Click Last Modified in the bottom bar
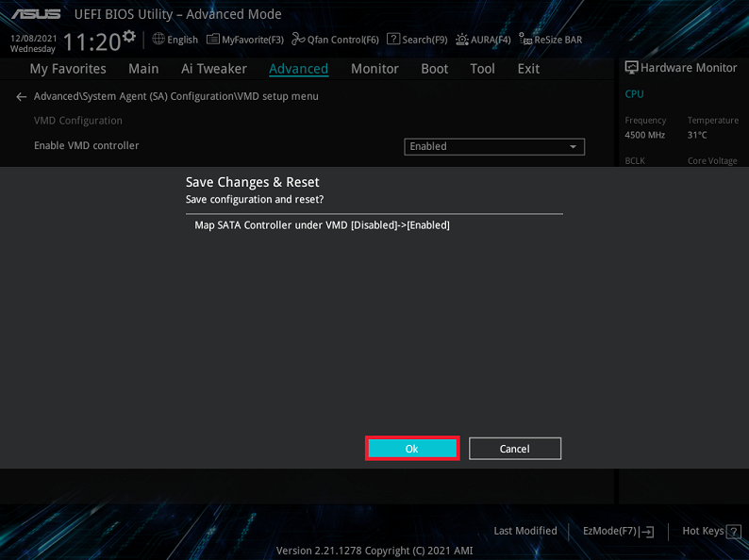The width and height of the screenshot is (749, 560). tap(525, 531)
